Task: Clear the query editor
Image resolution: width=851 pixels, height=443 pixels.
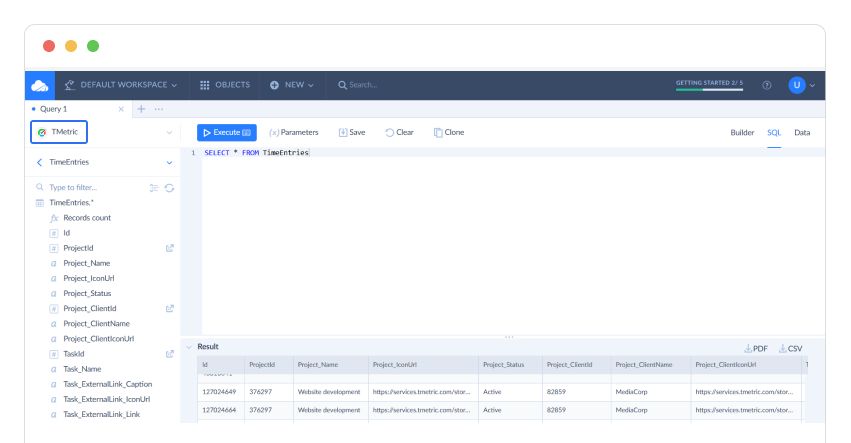Action: point(399,132)
